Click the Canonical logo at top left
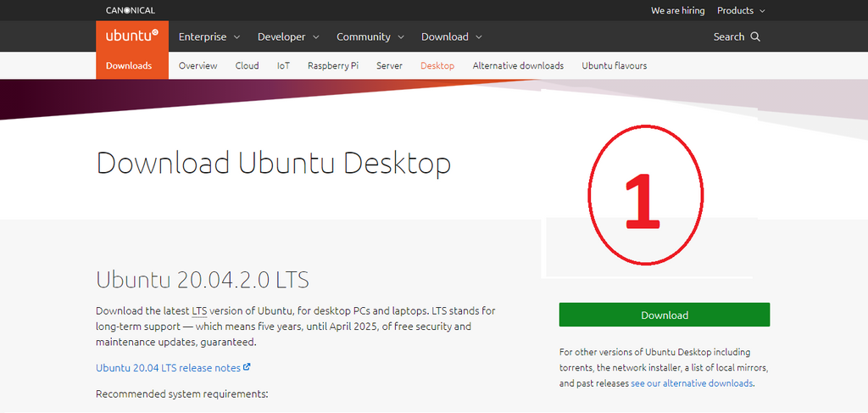The image size is (868, 413). [x=131, y=10]
